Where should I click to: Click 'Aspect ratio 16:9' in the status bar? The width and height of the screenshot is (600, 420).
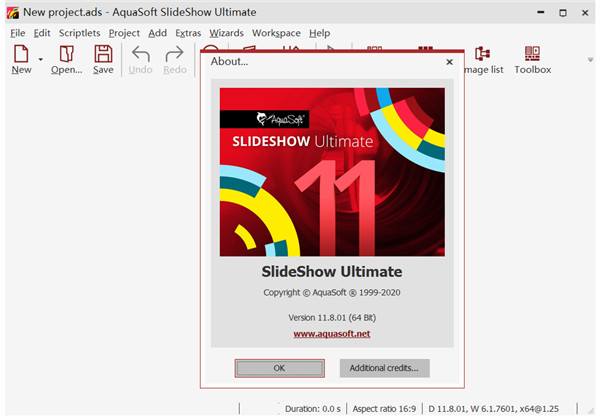pyautogui.click(x=384, y=409)
